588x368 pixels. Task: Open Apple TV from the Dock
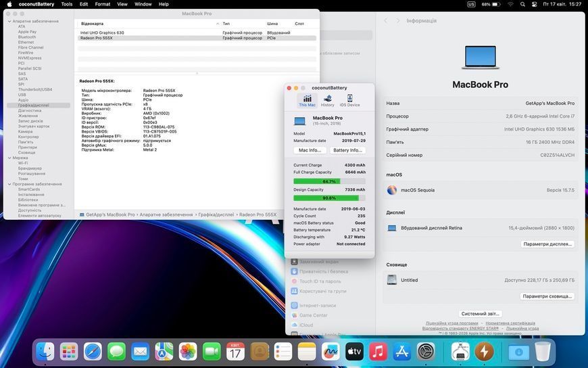354,352
